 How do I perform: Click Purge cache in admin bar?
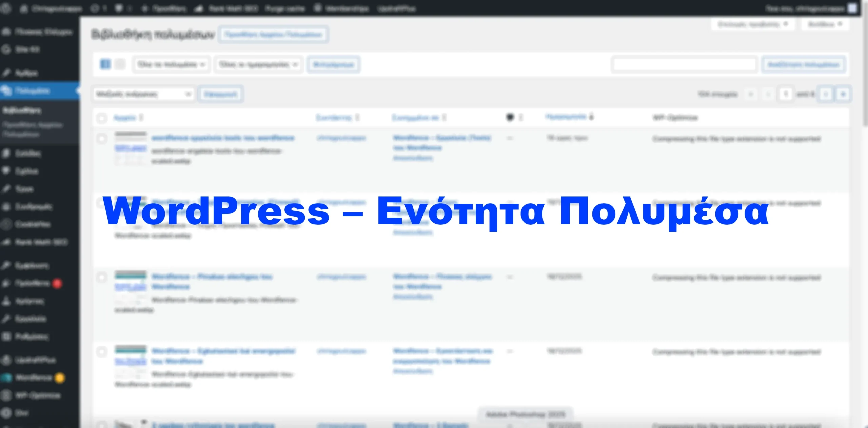285,8
